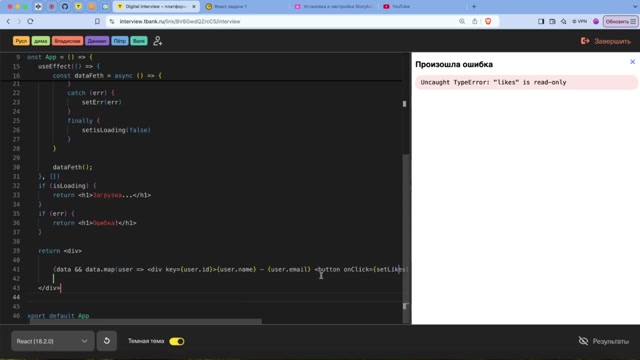The height and width of the screenshot is (360, 640).
Task: Close the Digital Interview tab
Action: 194,7
